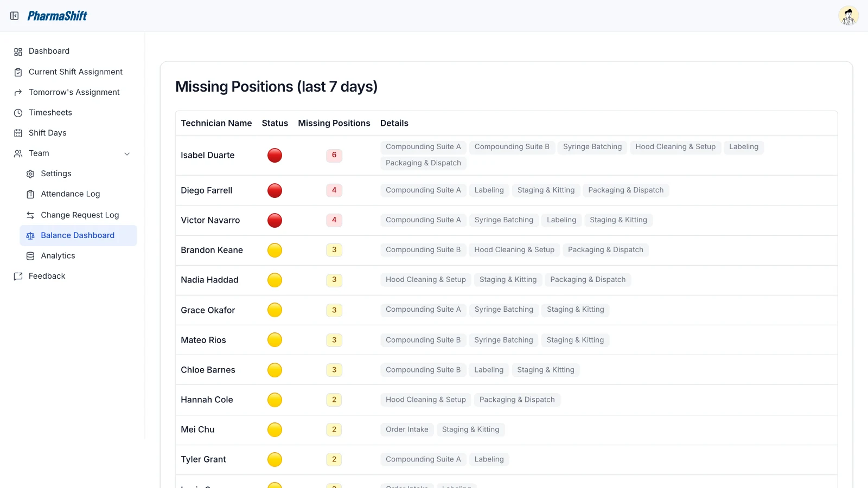Click the Timesheets clock icon
Viewport: 868px width, 488px height.
click(x=18, y=113)
